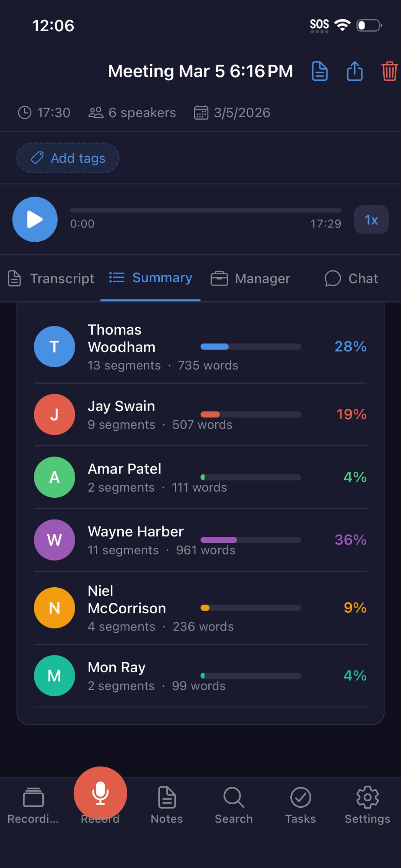The height and width of the screenshot is (868, 401).
Task: Click the audio progress bar
Action: click(206, 211)
